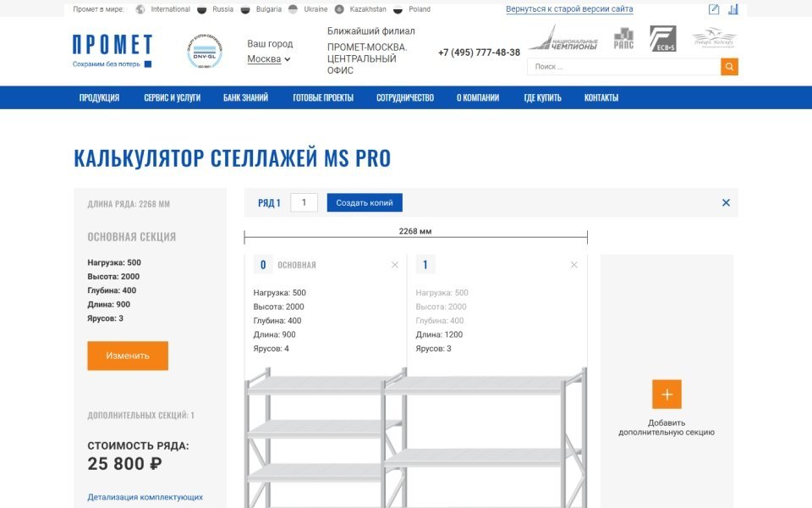Image resolution: width=812 pixels, height=508 pixels.
Task: Click Ярусов: 4 in section 0
Action: coord(271,349)
